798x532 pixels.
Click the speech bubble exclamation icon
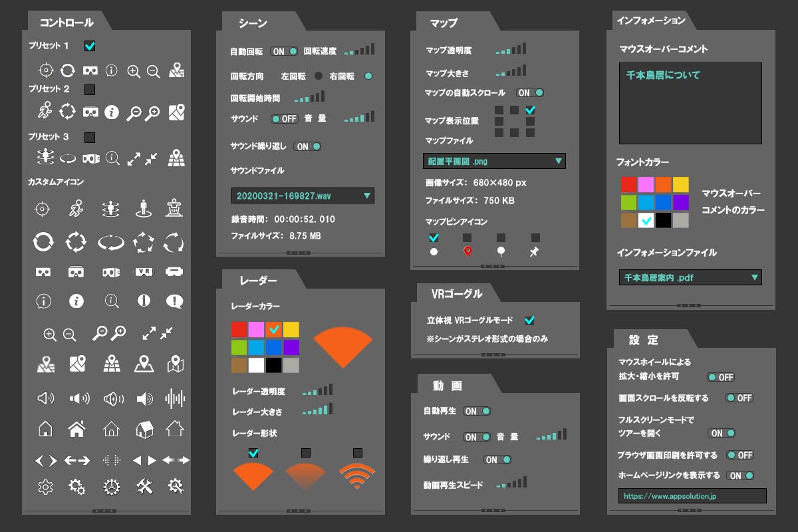tap(174, 301)
